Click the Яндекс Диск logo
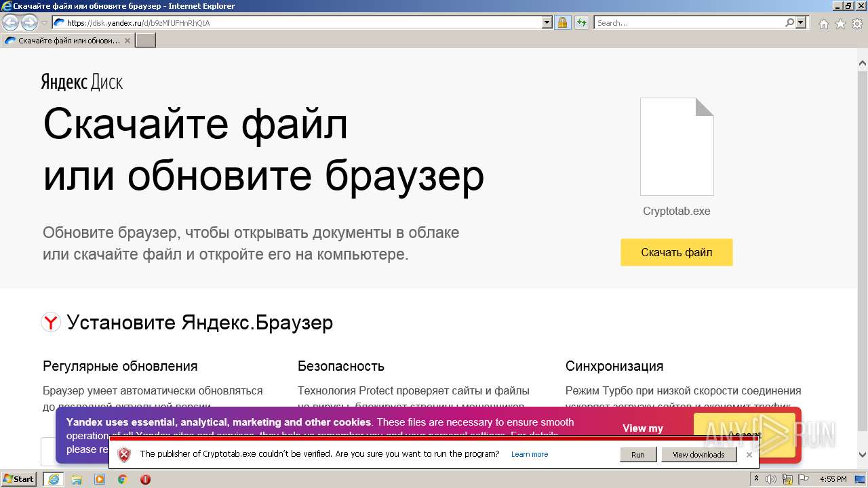Image resolution: width=868 pixels, height=488 pixels. (x=82, y=83)
